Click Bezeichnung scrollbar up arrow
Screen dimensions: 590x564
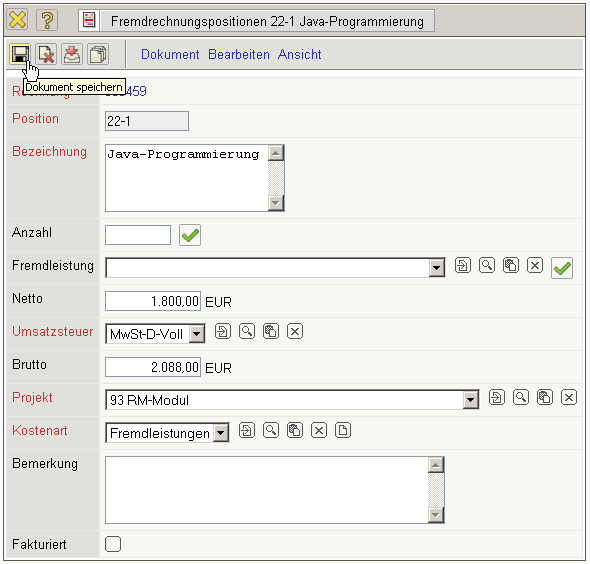click(276, 153)
